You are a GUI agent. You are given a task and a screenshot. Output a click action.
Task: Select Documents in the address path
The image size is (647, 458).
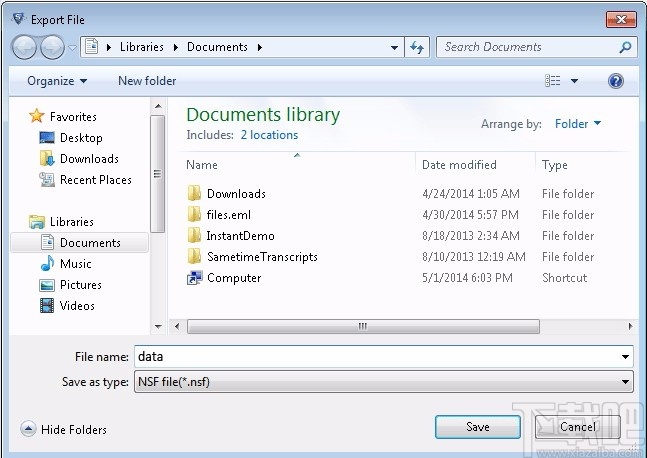click(x=217, y=47)
